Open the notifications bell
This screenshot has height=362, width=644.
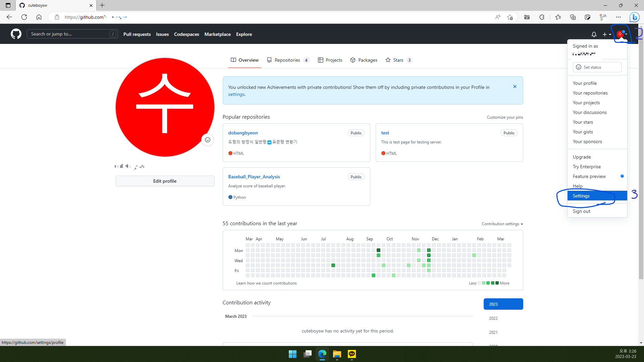point(594,34)
